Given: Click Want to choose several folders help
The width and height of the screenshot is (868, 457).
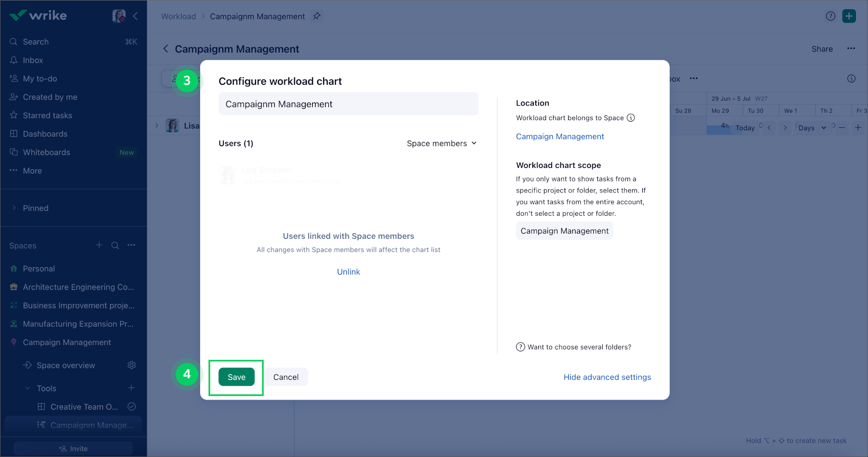Looking at the screenshot, I should pyautogui.click(x=573, y=347).
